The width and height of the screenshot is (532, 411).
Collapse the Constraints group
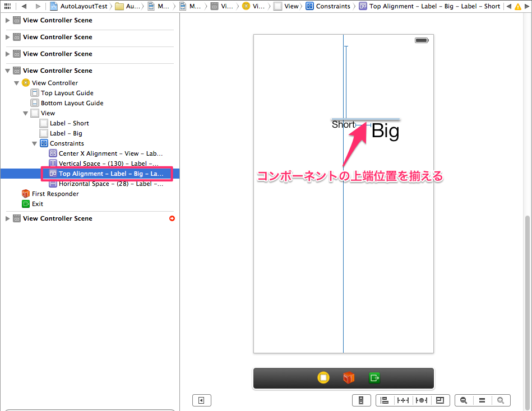point(35,144)
